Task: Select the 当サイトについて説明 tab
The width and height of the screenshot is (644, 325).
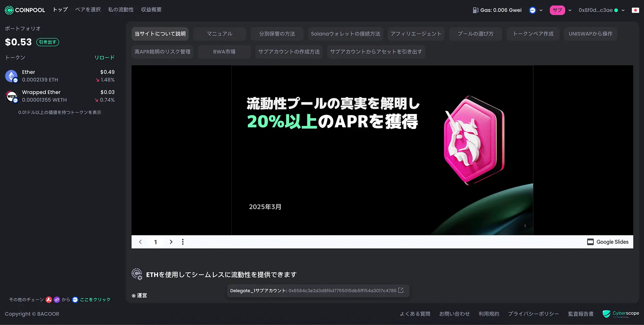Action: pyautogui.click(x=160, y=34)
